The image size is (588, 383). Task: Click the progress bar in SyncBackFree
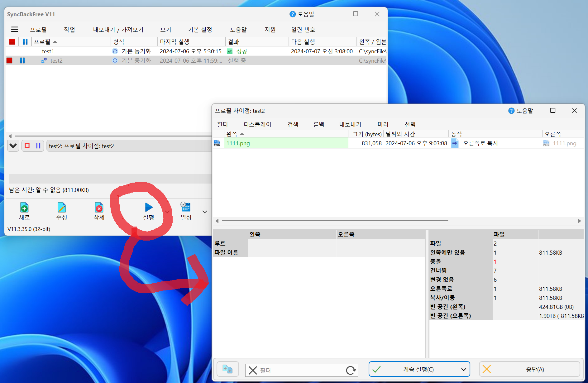coord(110,179)
